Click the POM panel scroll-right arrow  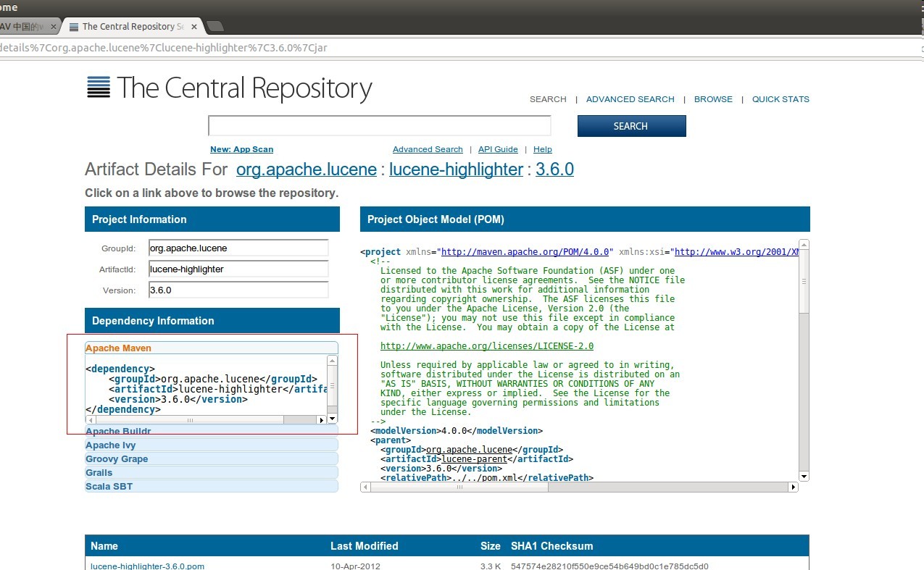pyautogui.click(x=794, y=487)
